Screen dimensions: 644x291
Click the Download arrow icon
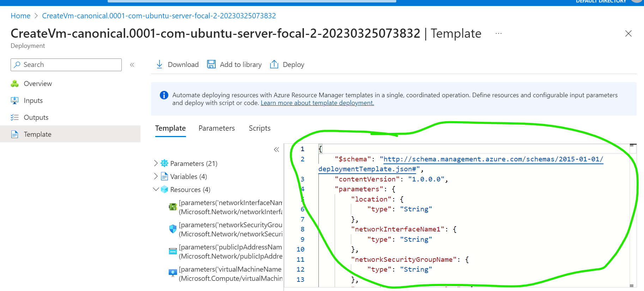pyautogui.click(x=160, y=64)
